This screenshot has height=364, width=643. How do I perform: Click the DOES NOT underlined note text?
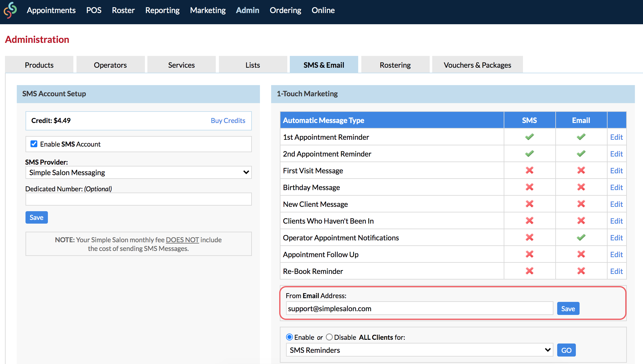coord(182,240)
